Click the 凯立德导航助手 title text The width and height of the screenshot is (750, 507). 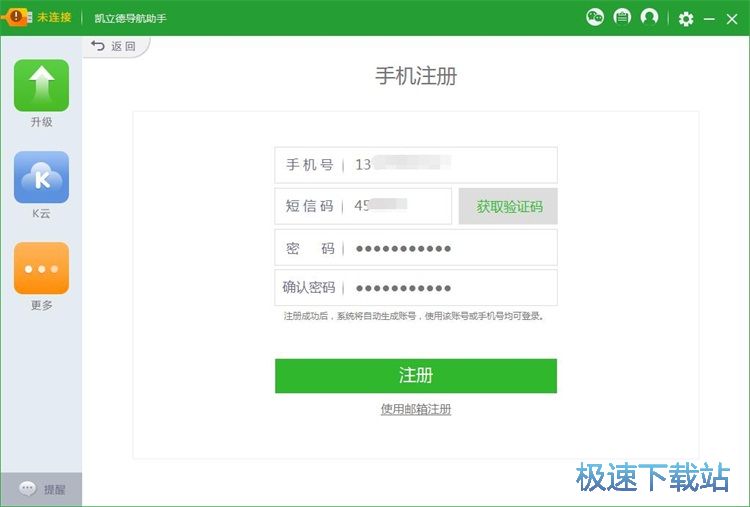click(131, 19)
